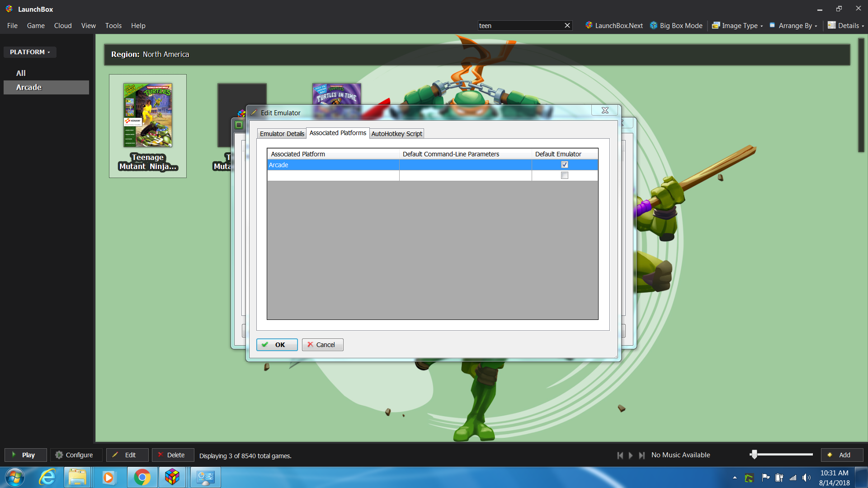The height and width of the screenshot is (488, 868).
Task: Edit the selected game
Action: (127, 455)
